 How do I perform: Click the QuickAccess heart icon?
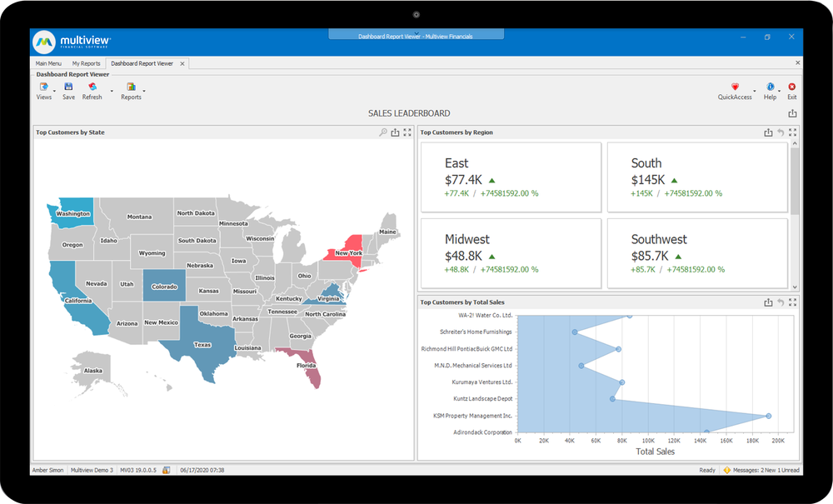734,87
